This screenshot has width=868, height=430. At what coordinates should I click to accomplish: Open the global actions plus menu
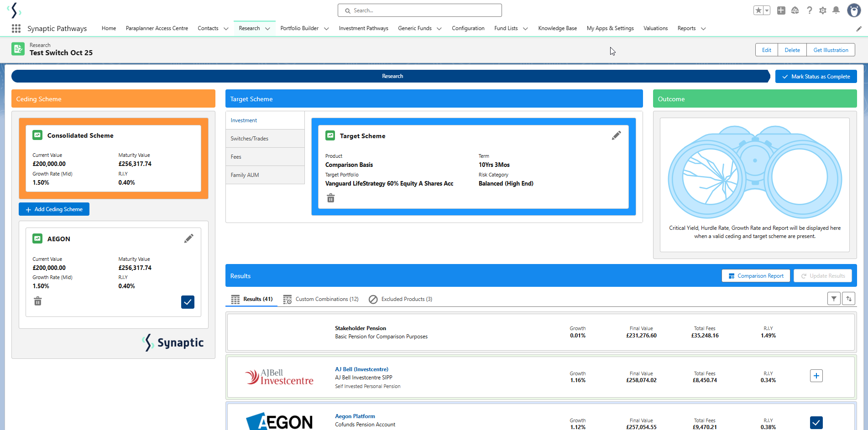click(781, 10)
